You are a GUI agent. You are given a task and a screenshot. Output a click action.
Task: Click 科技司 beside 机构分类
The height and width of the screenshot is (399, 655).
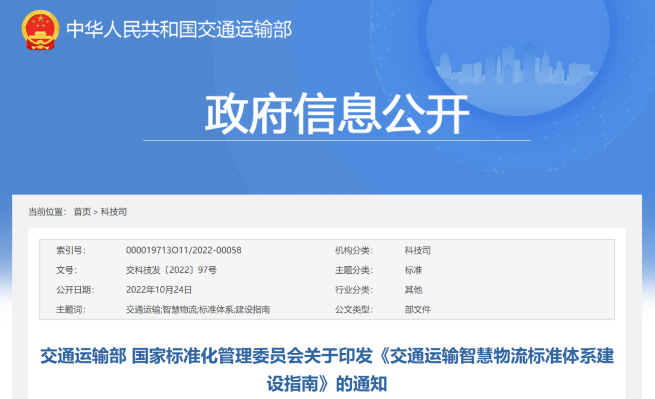(x=417, y=250)
